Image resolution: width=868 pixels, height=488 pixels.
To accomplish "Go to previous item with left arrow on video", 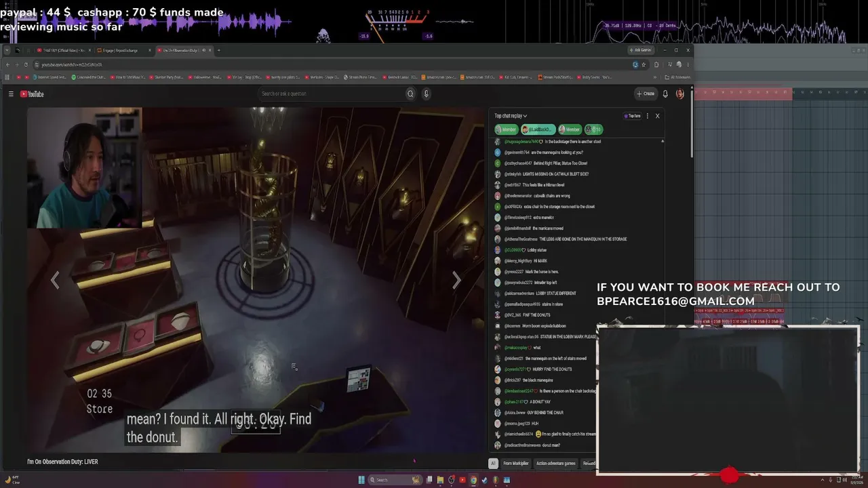I will [x=56, y=280].
